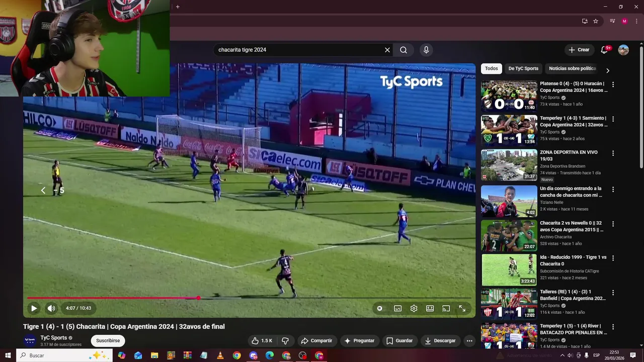Click the Descargar button
The image size is (644, 362).
click(x=440, y=340)
